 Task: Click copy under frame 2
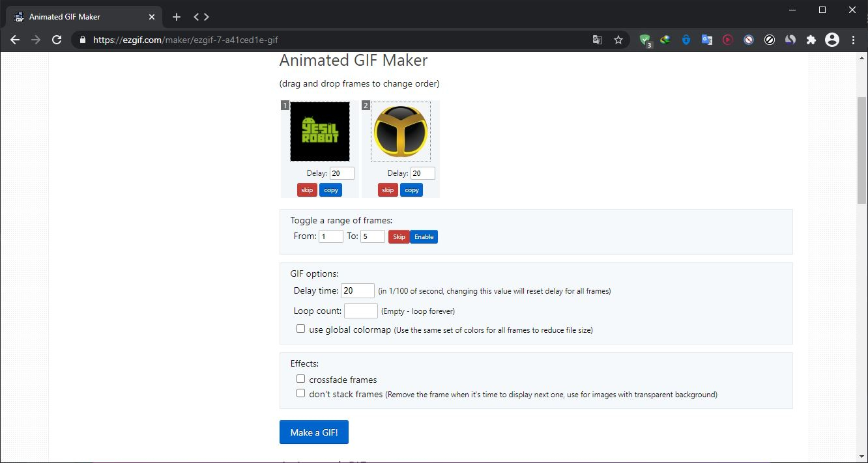[x=411, y=190]
